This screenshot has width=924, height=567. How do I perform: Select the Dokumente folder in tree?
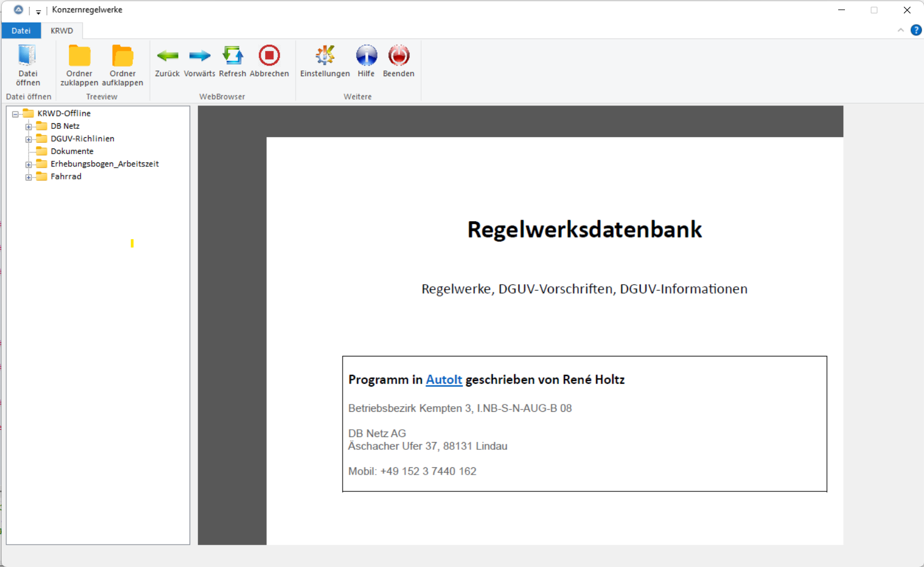(x=72, y=151)
